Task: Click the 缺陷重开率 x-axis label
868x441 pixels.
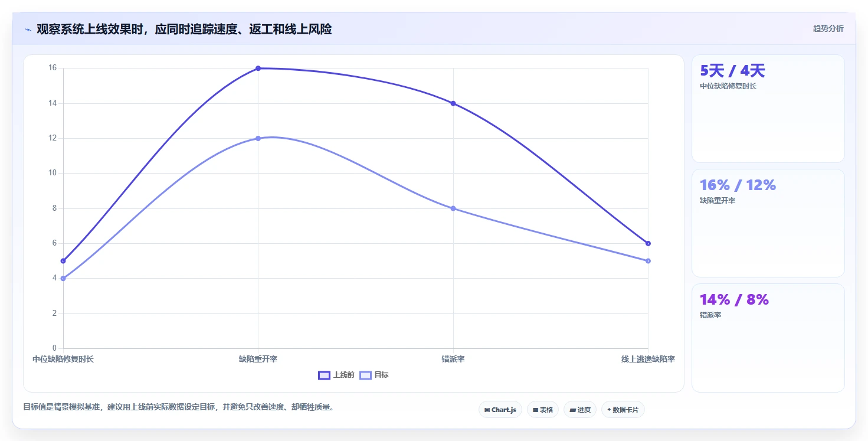Action: click(258, 359)
